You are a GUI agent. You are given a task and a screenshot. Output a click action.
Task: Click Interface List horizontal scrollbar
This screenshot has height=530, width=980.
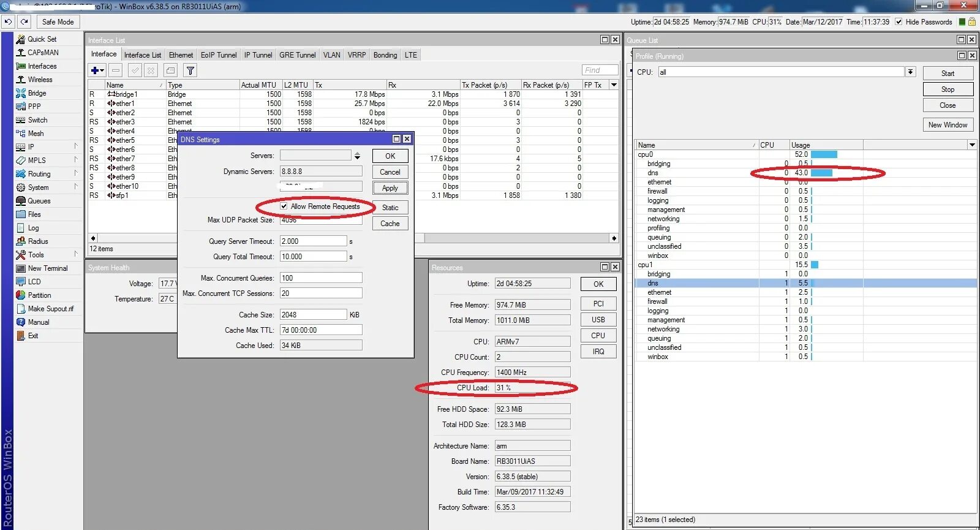(353, 238)
